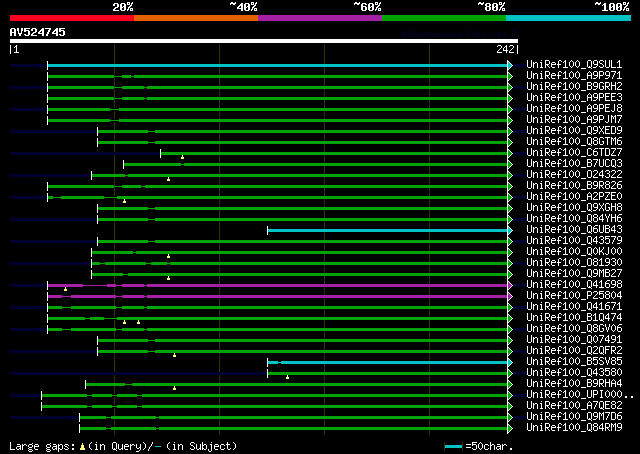Select the UniRef100_Q9XGH8 label
The width and height of the screenshot is (640, 454).
(574, 208)
